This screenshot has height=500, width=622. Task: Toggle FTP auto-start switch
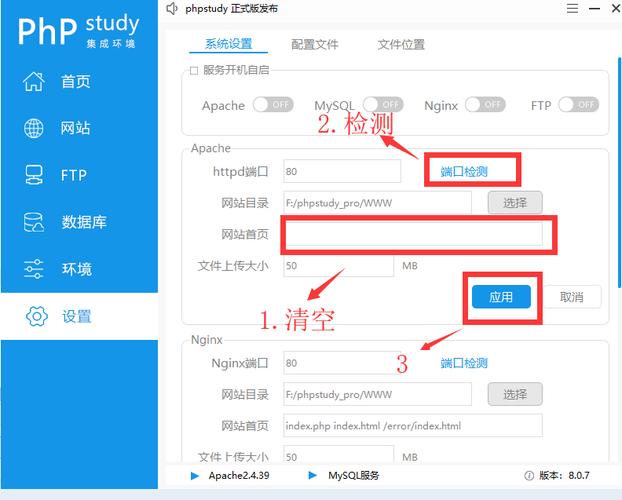(579, 105)
